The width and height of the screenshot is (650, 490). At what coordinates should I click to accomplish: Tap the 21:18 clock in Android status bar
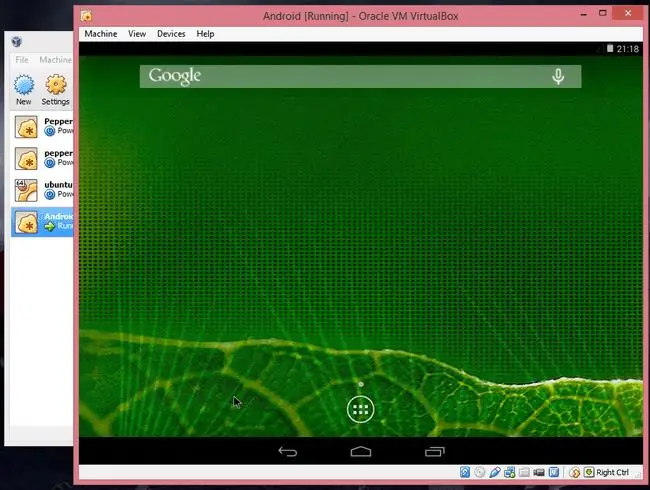tap(628, 49)
